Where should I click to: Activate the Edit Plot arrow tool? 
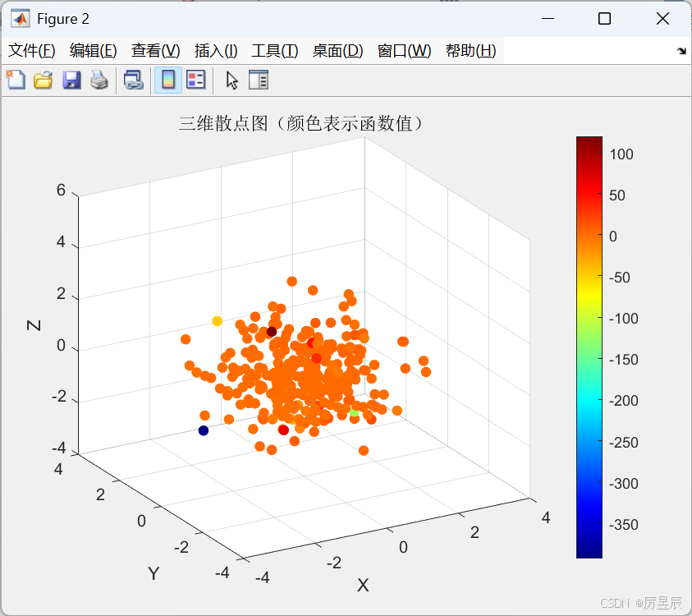(x=231, y=80)
